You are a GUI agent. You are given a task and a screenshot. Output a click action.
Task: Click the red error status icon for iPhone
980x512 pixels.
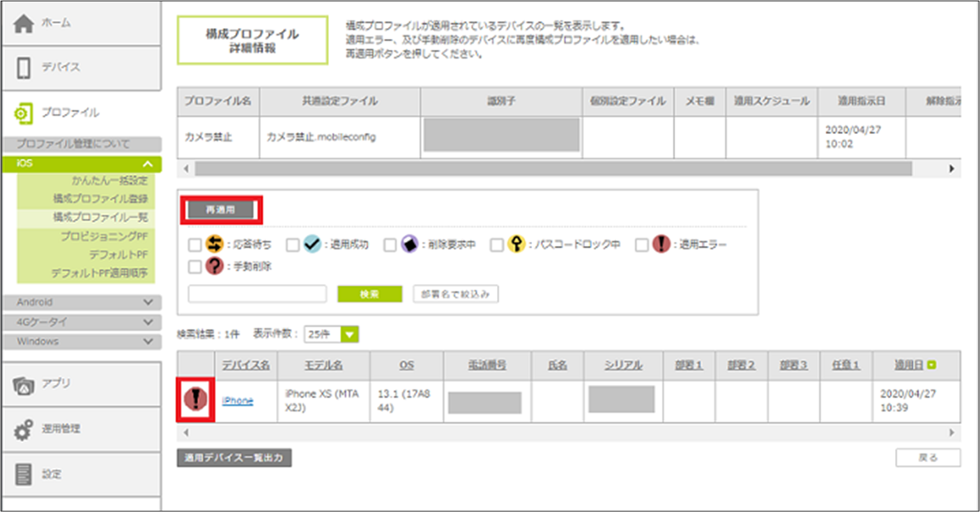(195, 400)
